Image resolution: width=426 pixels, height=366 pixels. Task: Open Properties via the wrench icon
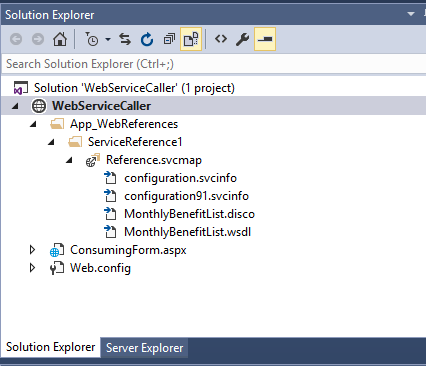coord(242,39)
